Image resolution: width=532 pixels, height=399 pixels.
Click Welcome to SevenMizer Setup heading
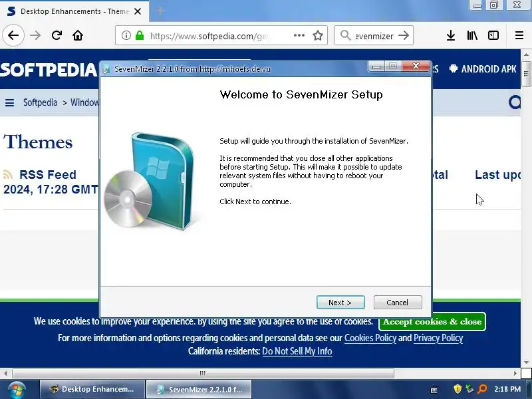(301, 94)
